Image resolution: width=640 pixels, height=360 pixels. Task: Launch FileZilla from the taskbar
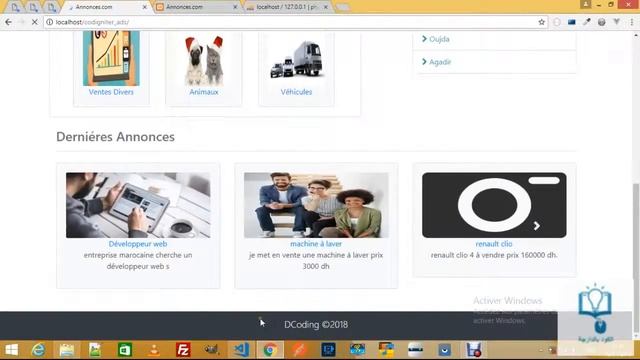click(183, 350)
